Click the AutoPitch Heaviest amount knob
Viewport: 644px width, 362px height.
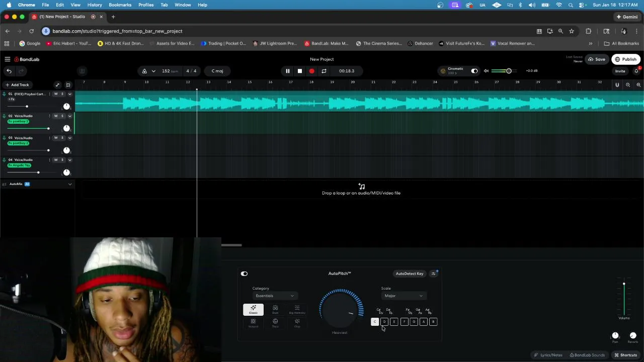[x=341, y=310]
